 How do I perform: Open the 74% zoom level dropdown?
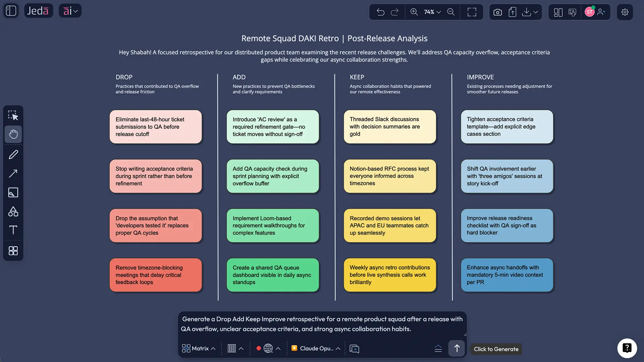pyautogui.click(x=432, y=12)
